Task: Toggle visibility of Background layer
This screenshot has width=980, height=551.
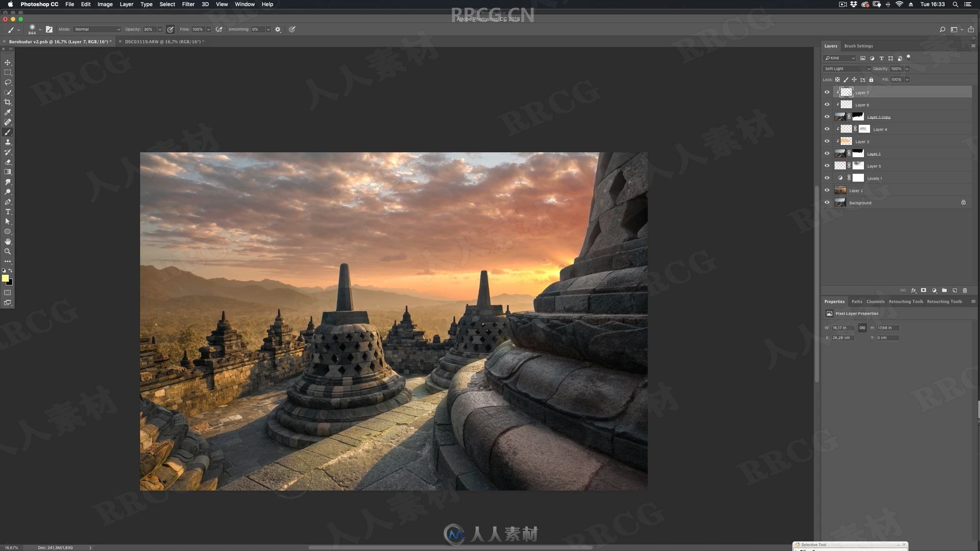Action: point(827,202)
